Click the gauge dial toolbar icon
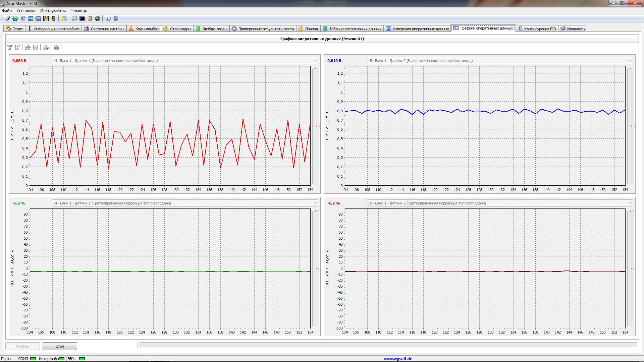644x362 pixels. click(98, 18)
